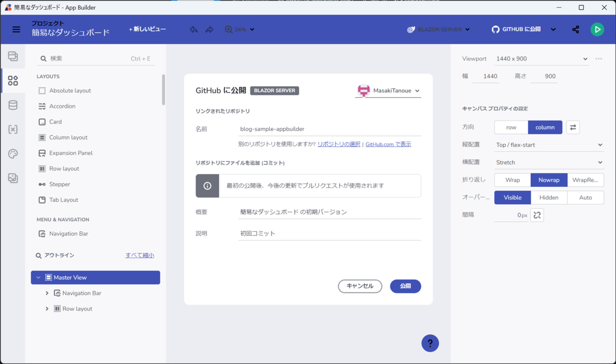Click the 概要 summary field

[x=330, y=212]
